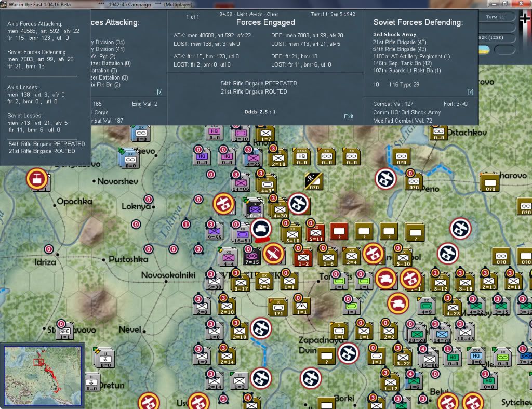The height and width of the screenshot is (409, 532).
Task: Select the black 10=21 unit stack
Action: click(x=254, y=209)
